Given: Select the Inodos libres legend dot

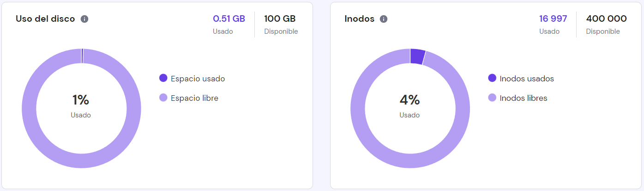Looking at the screenshot, I should [492, 98].
